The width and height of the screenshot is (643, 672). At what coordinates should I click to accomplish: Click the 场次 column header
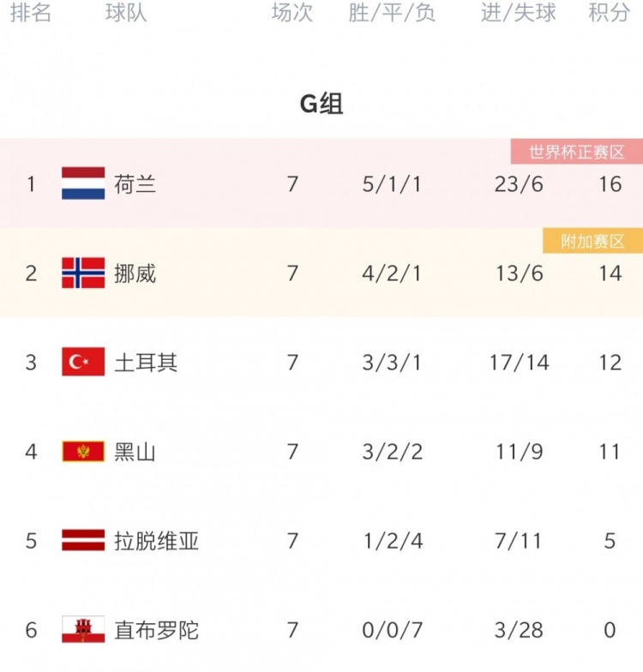click(x=292, y=12)
